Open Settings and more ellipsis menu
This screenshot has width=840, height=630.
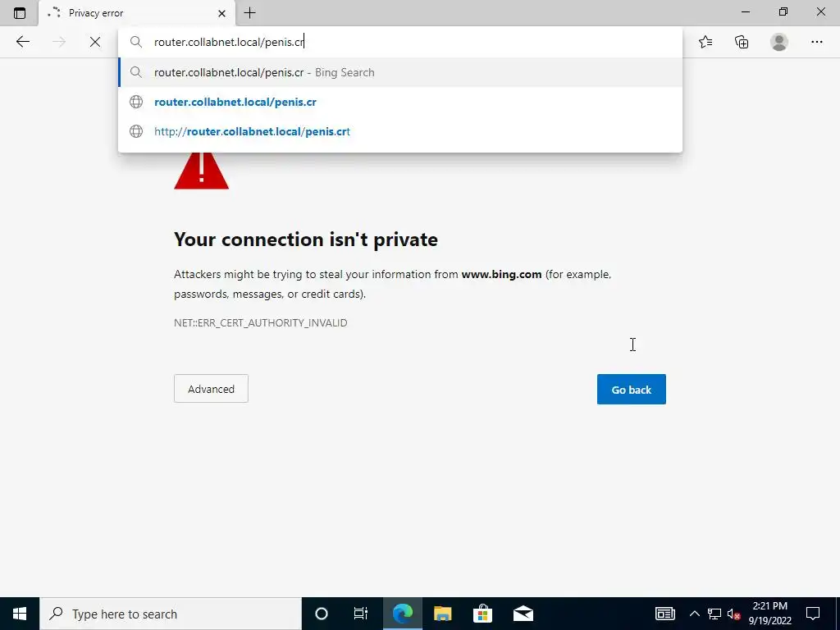(x=816, y=42)
